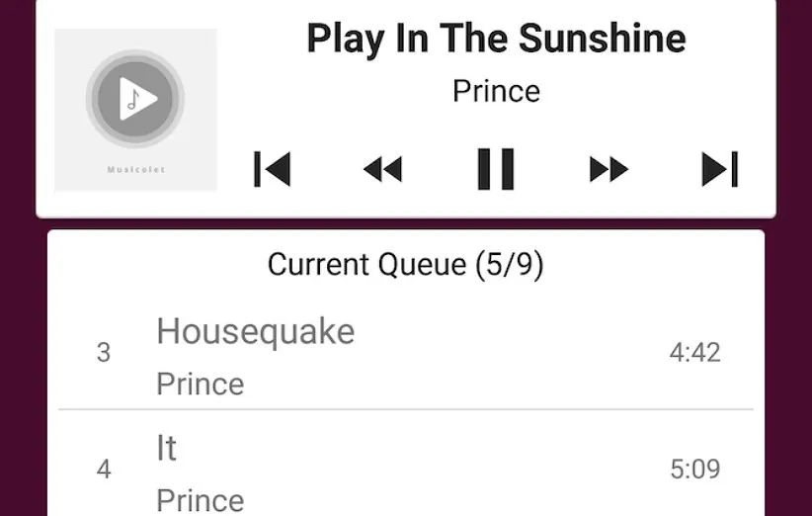This screenshot has height=516, width=812.
Task: Skip to the next track
Action: [720, 169]
